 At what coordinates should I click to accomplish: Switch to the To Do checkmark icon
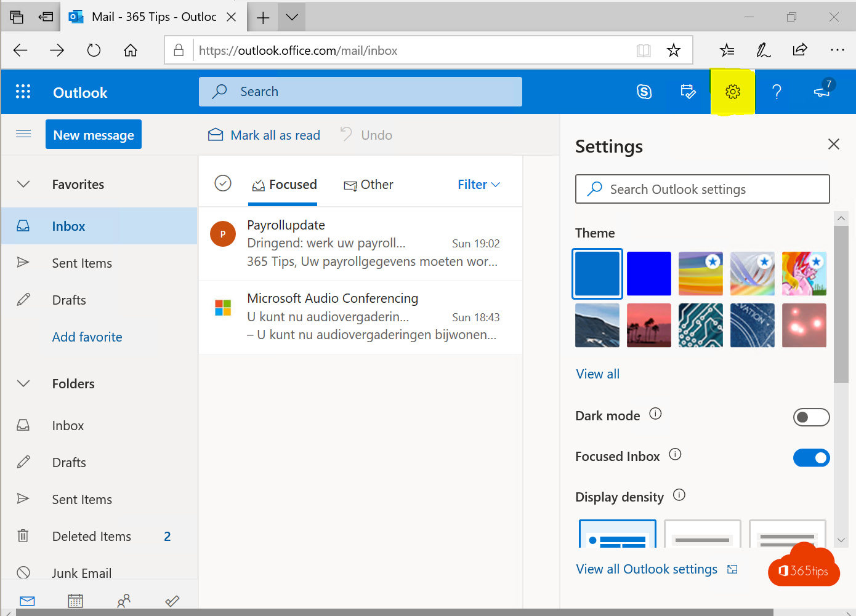(x=172, y=601)
